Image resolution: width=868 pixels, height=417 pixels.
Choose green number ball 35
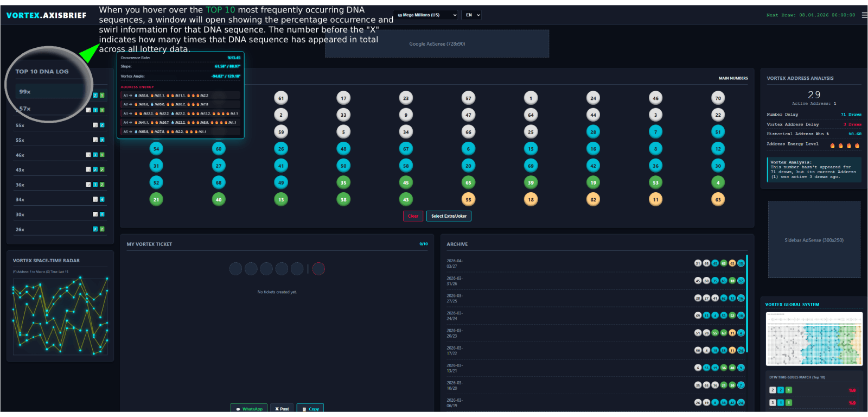(343, 183)
